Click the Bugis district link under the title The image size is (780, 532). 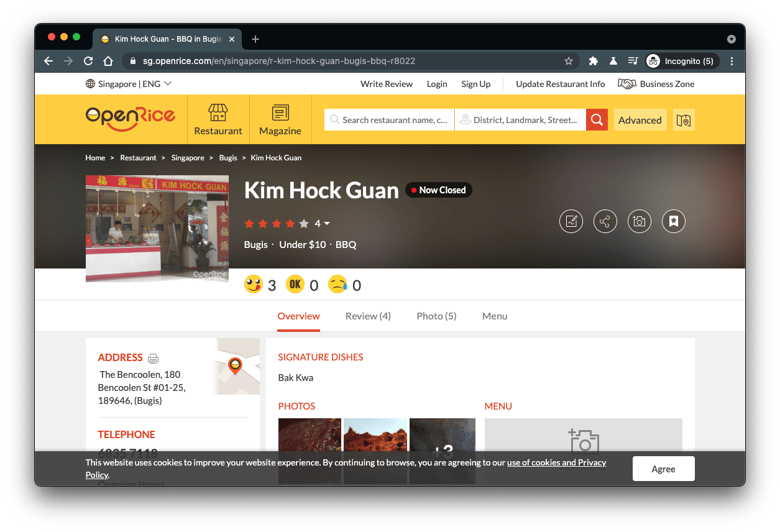coord(255,244)
